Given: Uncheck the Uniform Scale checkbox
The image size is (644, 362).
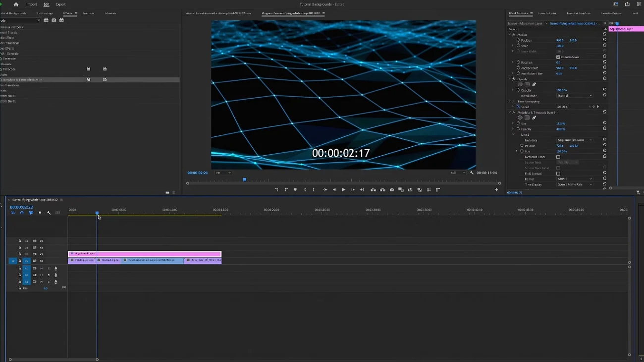Looking at the screenshot, I should 558,57.
